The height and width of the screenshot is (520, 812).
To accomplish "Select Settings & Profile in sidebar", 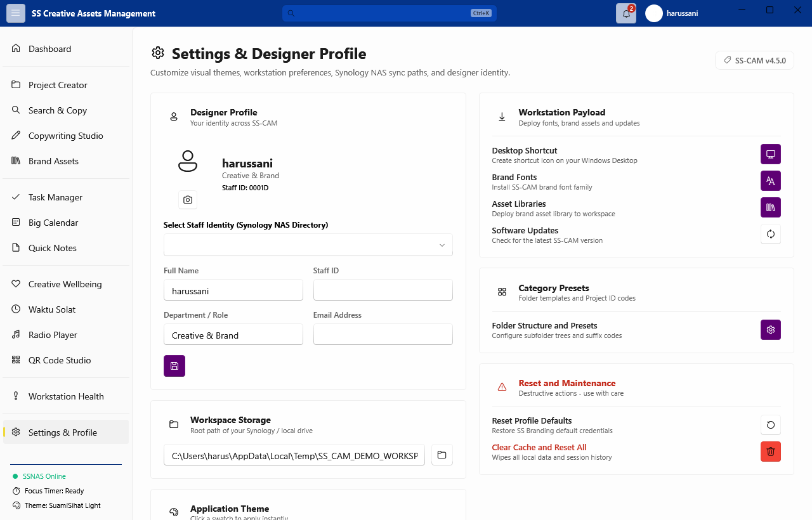I will tap(66, 432).
